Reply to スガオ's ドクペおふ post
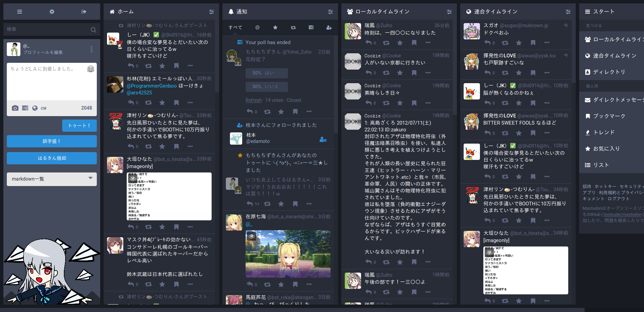The image size is (644, 312). [487, 43]
